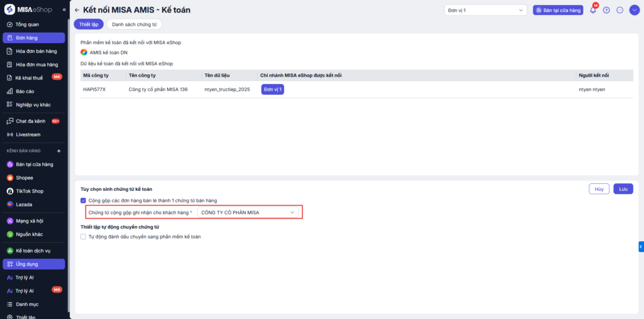Switch to Danh sách chứng từ tab

point(135,24)
